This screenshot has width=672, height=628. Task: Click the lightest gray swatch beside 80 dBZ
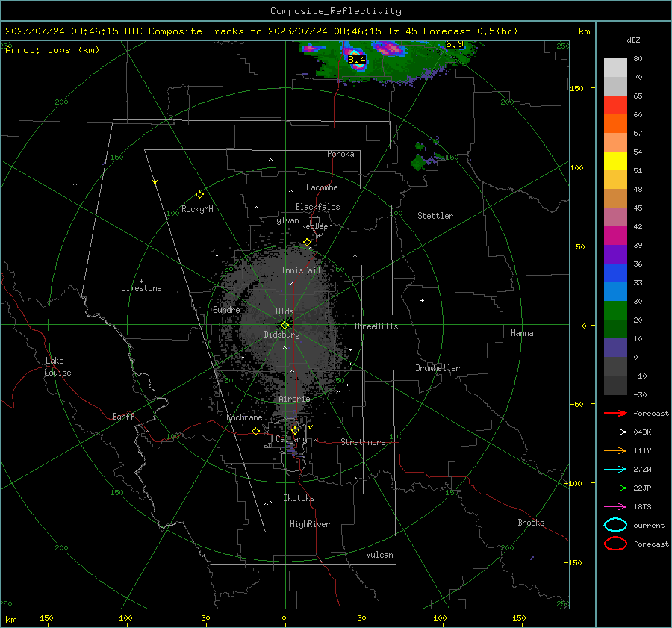click(x=615, y=68)
